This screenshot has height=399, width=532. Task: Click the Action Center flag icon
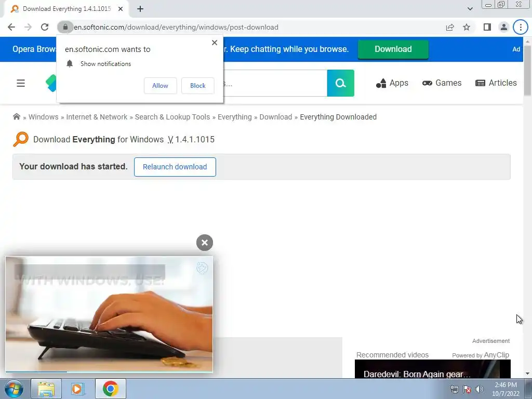pyautogui.click(x=467, y=389)
